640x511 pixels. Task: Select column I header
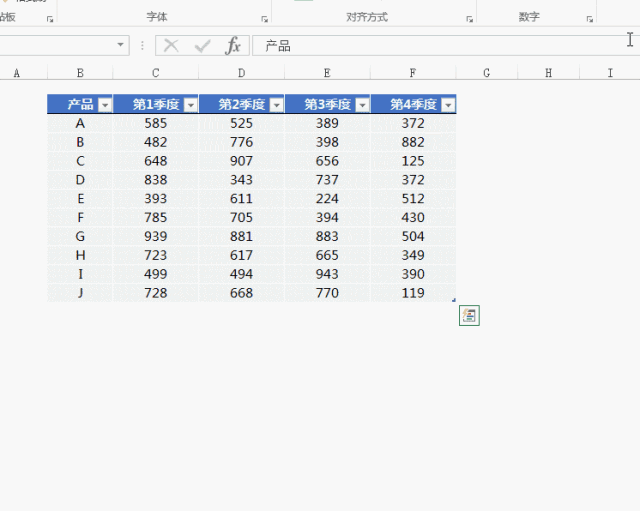coord(610,73)
